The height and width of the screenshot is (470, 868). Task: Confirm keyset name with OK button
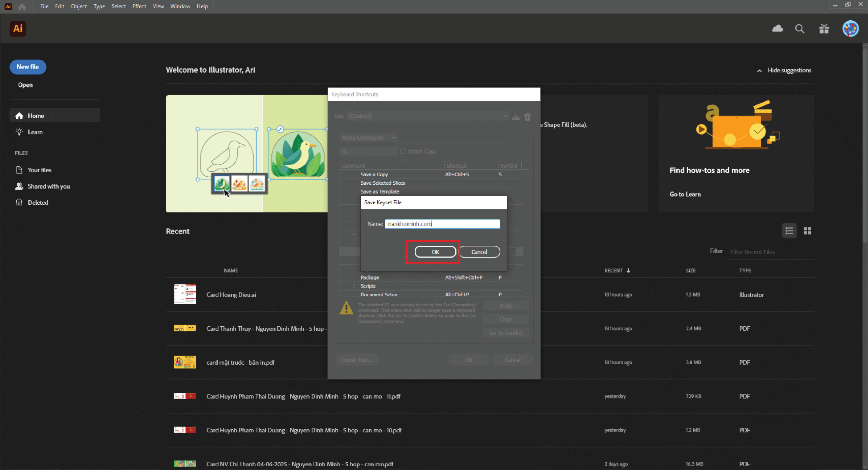(435, 252)
